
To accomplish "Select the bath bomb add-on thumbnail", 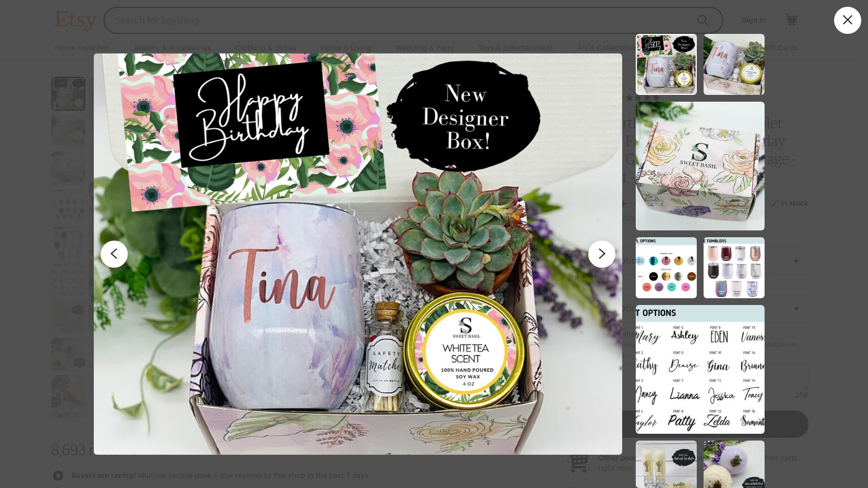I will click(x=734, y=464).
